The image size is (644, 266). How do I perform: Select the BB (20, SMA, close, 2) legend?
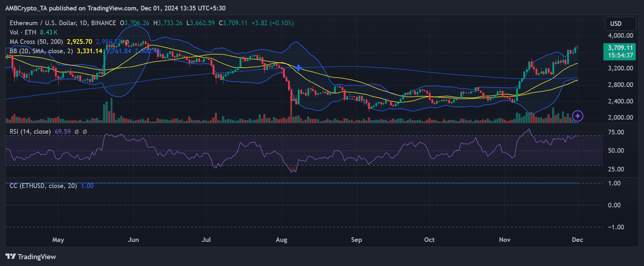click(41, 51)
